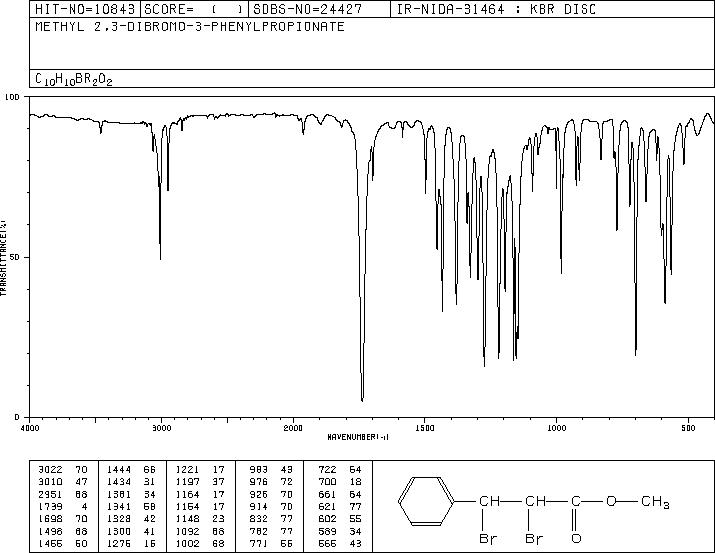Click the 50 y-axis tick label
715x553 pixels.
(x=16, y=257)
